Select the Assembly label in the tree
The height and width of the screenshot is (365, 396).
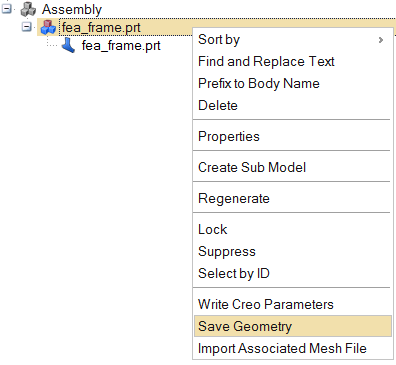click(72, 9)
